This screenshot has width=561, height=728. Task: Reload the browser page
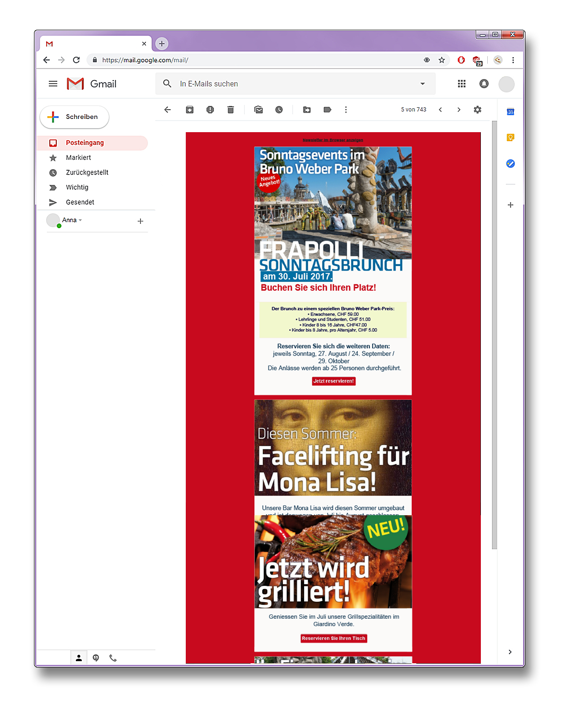(x=76, y=60)
